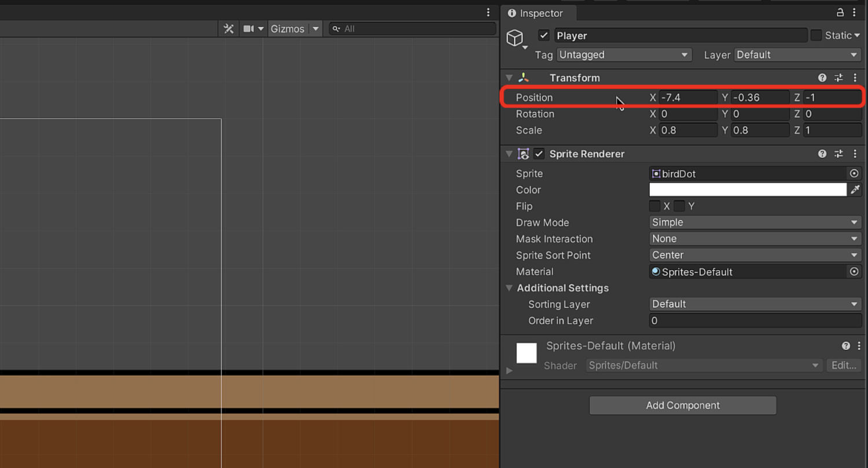Toggle the Player active checkbox
868x468 pixels.
[x=543, y=35]
